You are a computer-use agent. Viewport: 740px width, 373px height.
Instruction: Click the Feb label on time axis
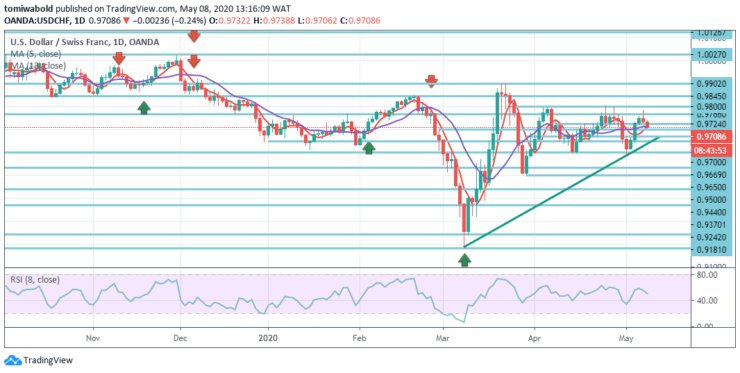(360, 338)
